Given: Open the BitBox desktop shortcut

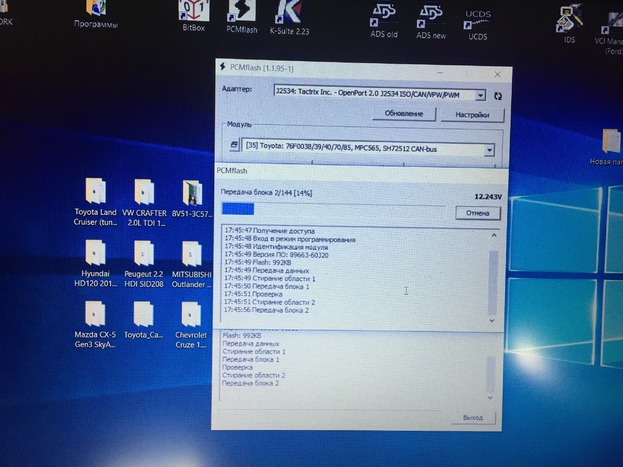Looking at the screenshot, I should pyautogui.click(x=193, y=13).
